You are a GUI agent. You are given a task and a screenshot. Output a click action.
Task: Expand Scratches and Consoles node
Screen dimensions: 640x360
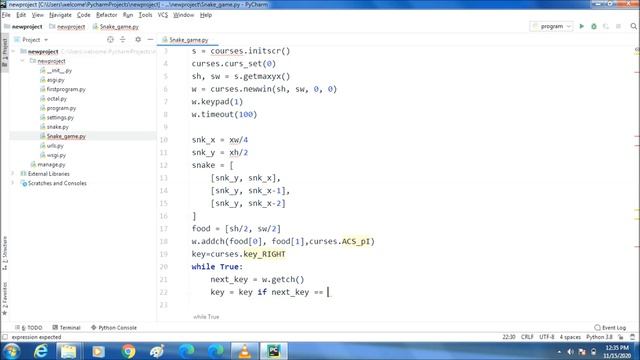click(x=13, y=183)
